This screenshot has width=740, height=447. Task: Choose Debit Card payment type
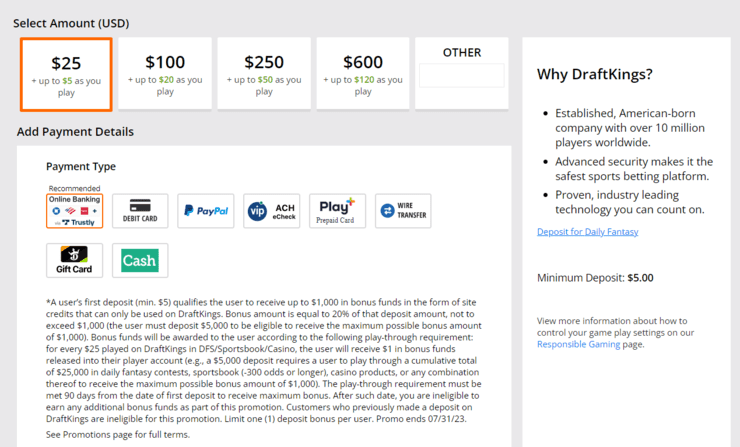pos(140,211)
